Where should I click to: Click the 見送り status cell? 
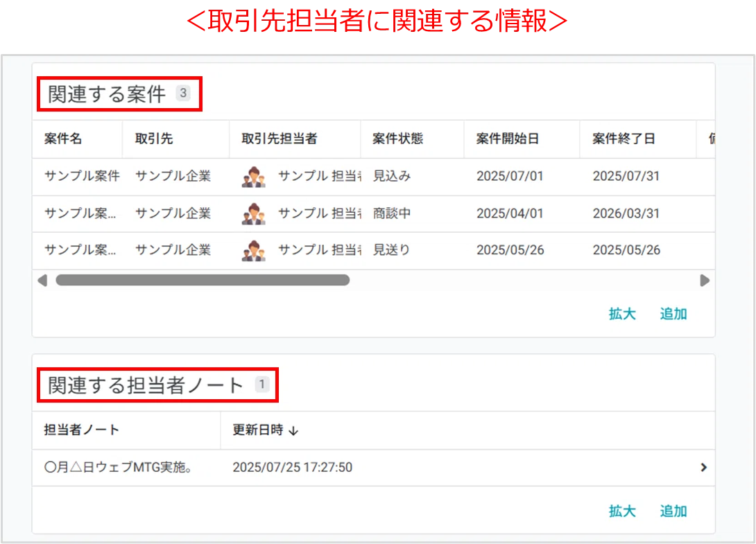(x=391, y=250)
